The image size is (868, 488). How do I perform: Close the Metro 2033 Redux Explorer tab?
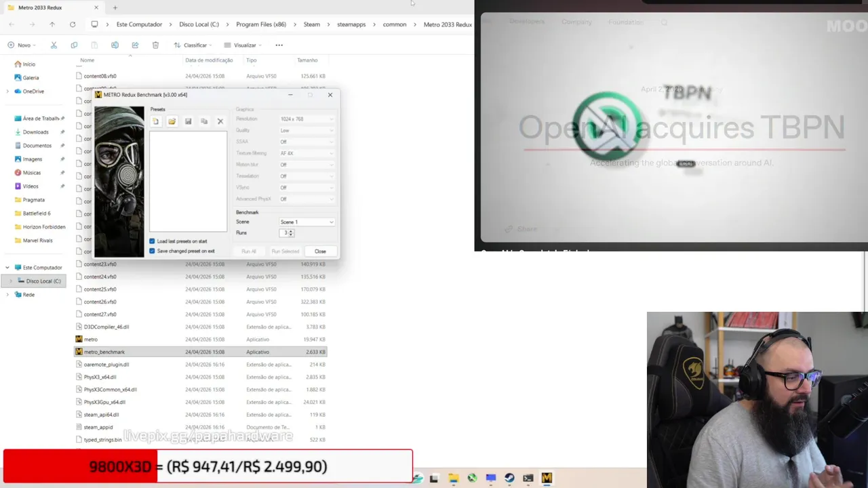tap(96, 7)
